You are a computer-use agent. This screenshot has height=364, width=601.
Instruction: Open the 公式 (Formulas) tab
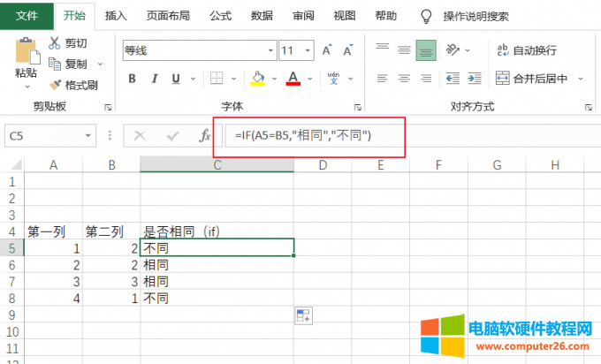click(221, 16)
